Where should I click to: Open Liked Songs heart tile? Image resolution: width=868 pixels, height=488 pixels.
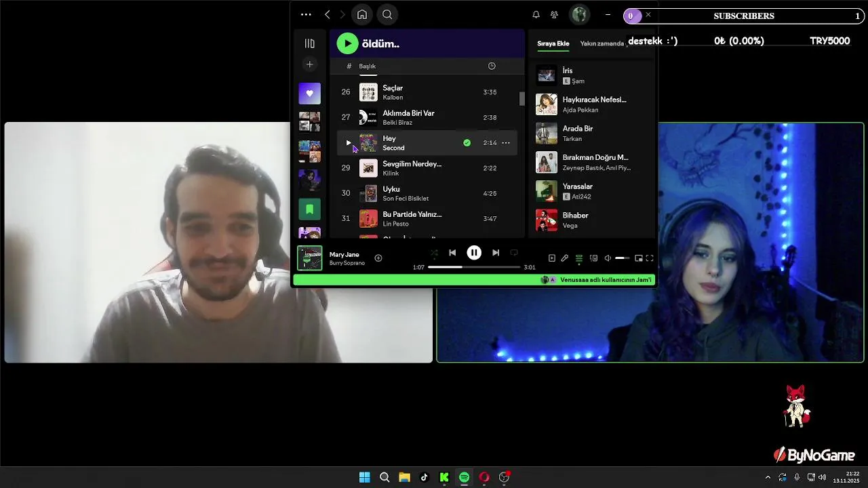point(310,94)
